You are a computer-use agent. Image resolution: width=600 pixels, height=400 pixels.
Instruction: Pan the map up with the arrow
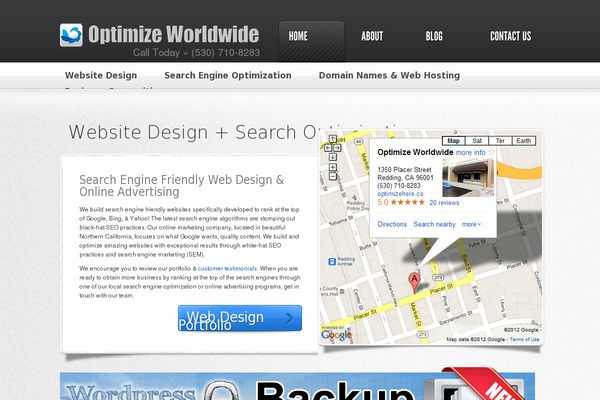point(333,139)
